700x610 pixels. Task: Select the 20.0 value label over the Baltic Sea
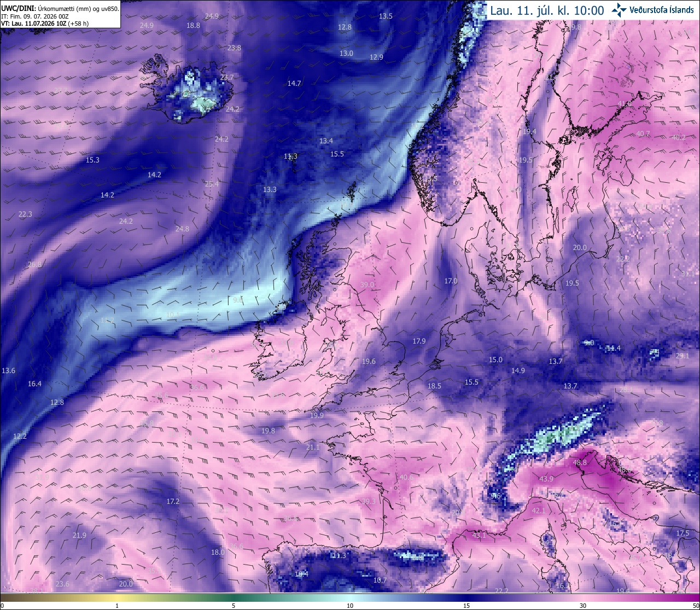580,247
